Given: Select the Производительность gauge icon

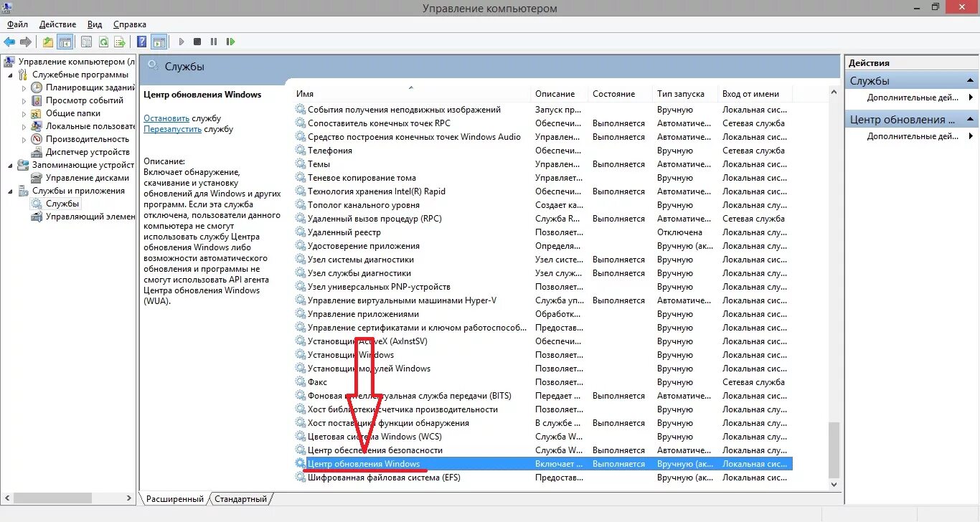Looking at the screenshot, I should click(x=37, y=139).
